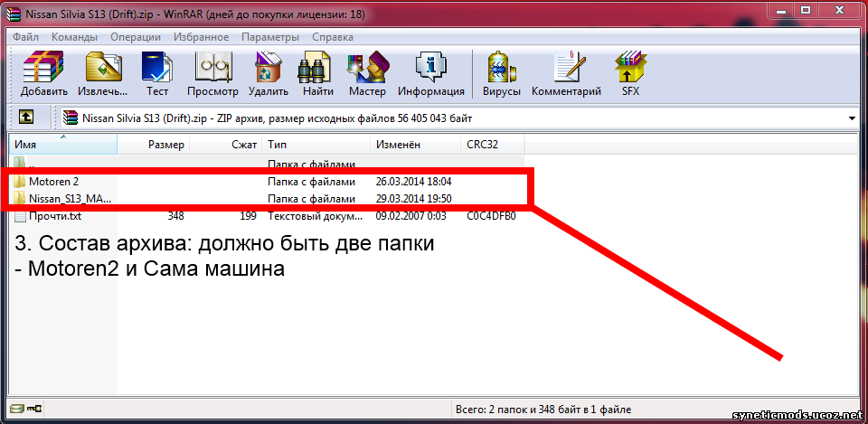Screen dimensions: 868x424
Task: Run the Тест archive test tool
Action: (157, 74)
